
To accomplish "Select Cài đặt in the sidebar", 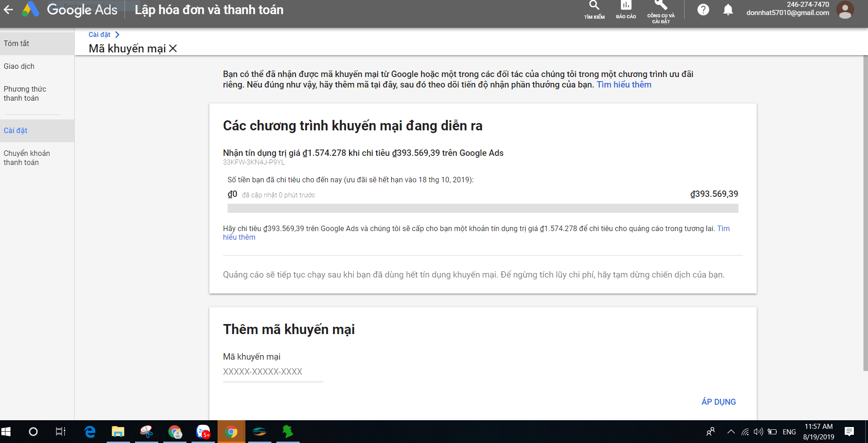I will [x=37, y=130].
